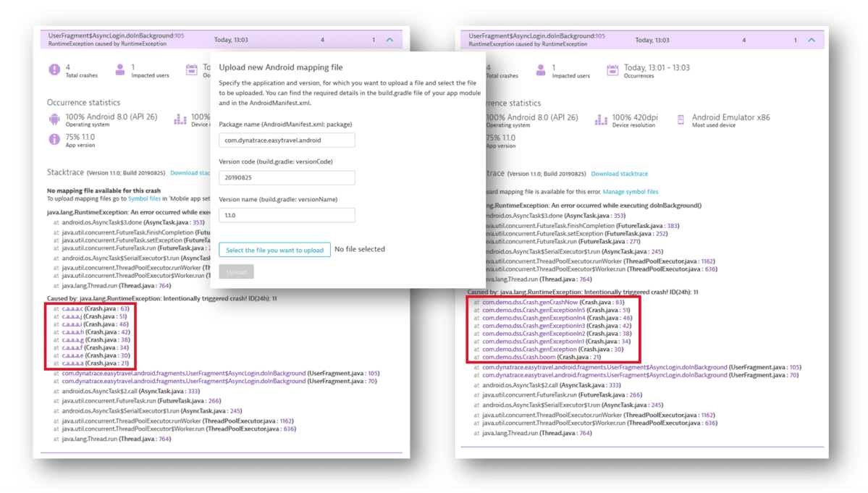This screenshot has width=868, height=493.
Task: Collapse the right crash group with the chevron
Action: pos(812,39)
